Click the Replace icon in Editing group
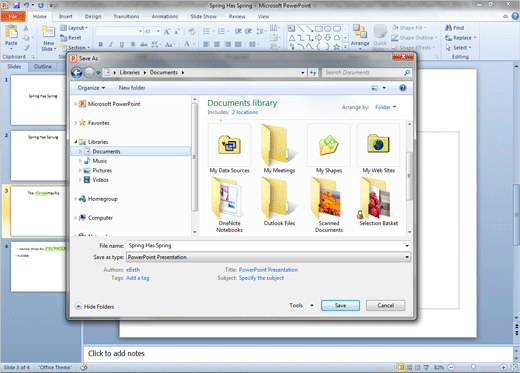520x373 pixels. (448, 38)
